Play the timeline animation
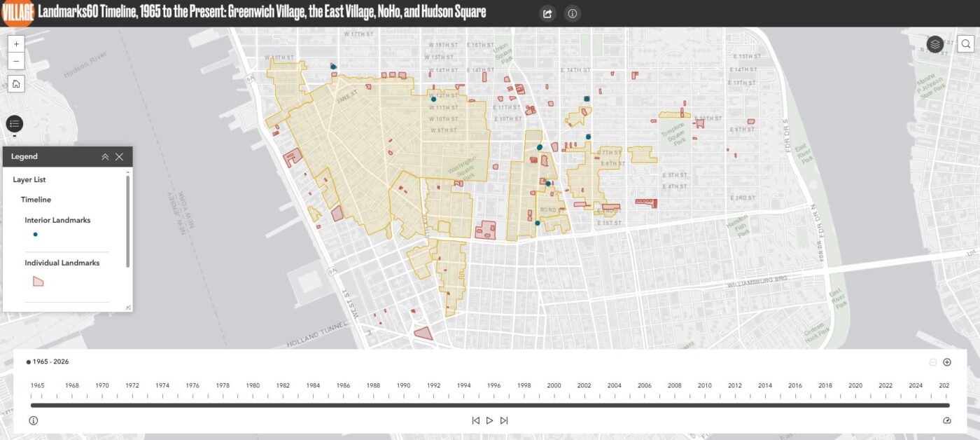Image resolution: width=980 pixels, height=440 pixels. 489,420
